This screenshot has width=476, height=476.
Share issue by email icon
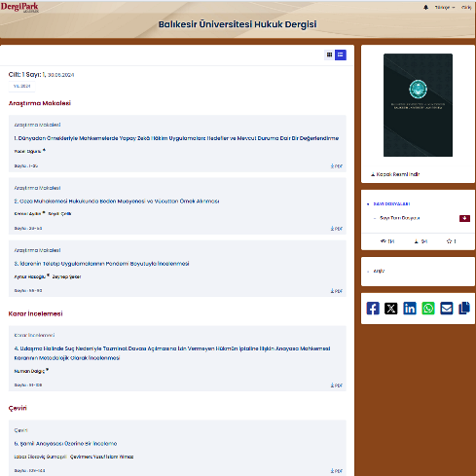[x=447, y=309]
